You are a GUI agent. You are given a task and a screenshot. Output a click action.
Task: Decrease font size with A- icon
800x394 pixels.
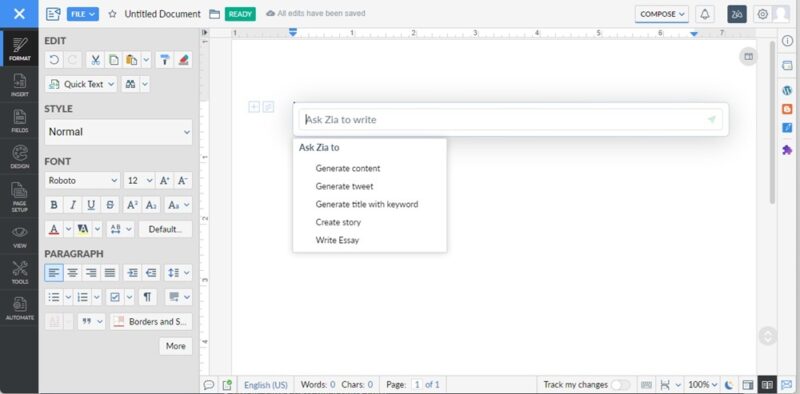[x=183, y=180]
